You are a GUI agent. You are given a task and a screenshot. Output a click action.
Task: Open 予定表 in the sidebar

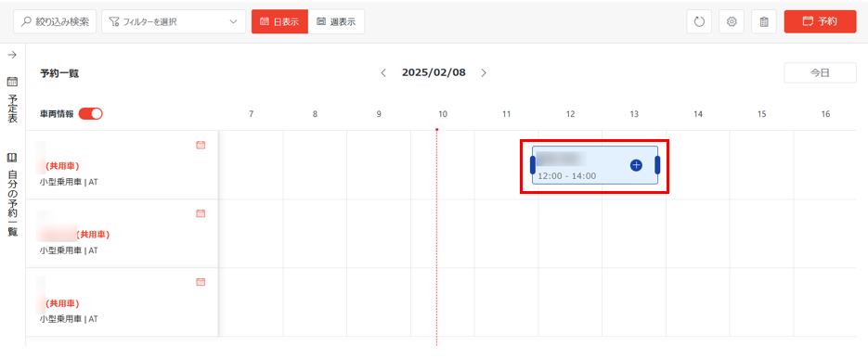(12, 100)
